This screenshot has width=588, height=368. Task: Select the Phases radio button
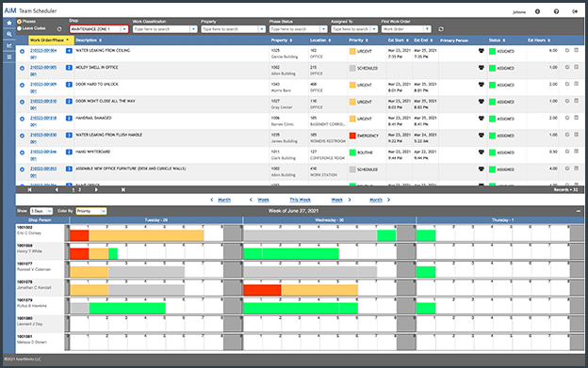click(x=19, y=22)
